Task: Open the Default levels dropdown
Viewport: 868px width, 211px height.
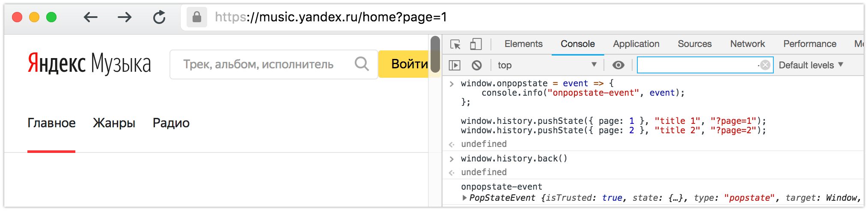Action: point(811,65)
